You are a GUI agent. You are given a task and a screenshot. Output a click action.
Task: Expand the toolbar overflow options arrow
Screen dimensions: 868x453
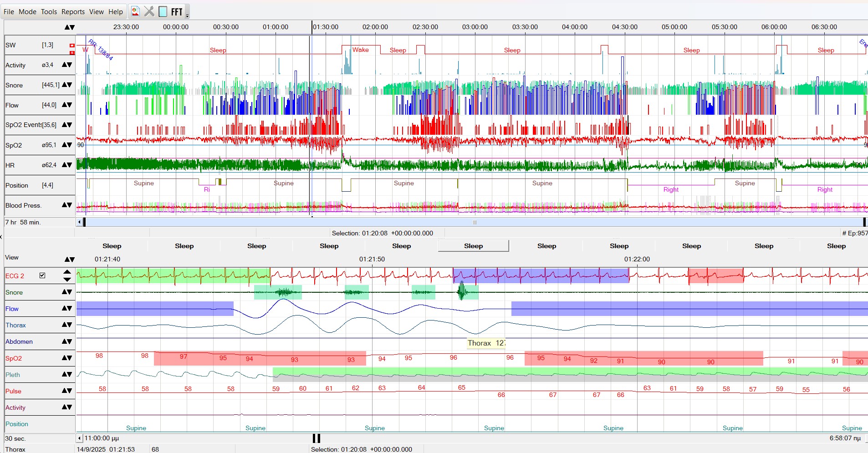(187, 16)
